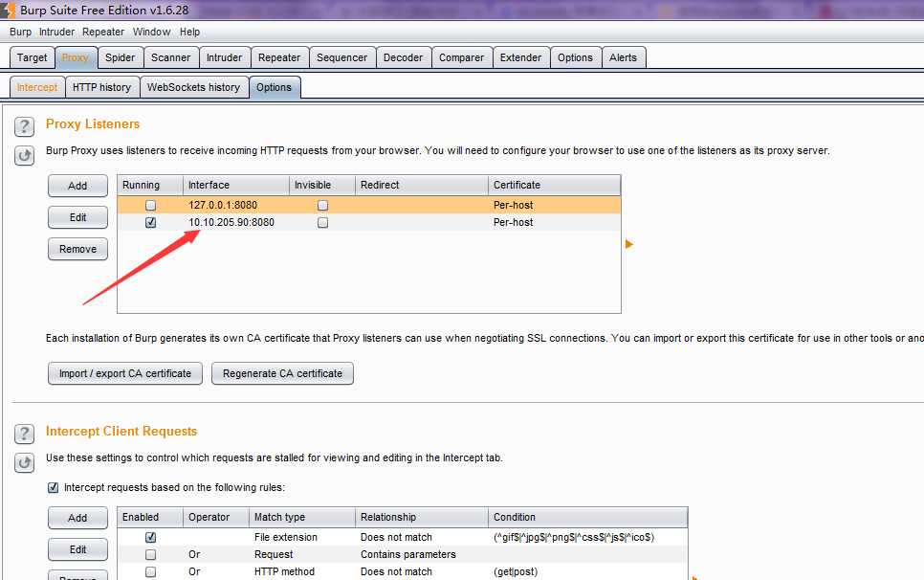Toggle Running checkbox for 10.10.205.90:8080
Screen dimensions: 924x580
151,222
